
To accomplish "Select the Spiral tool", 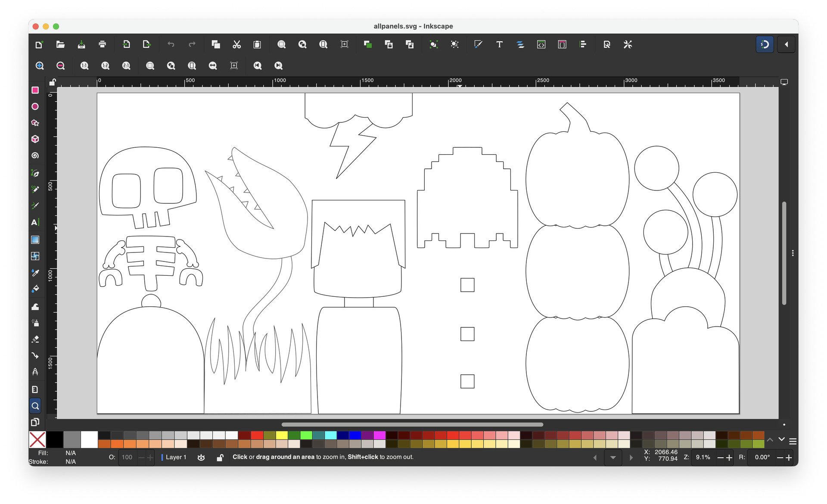I will (35, 156).
